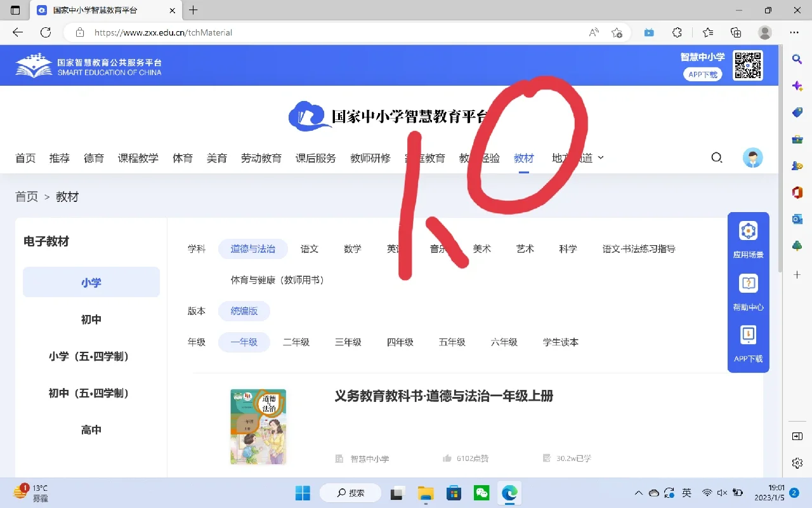Open the 德育 nav tab
812x508 pixels.
pyautogui.click(x=94, y=158)
